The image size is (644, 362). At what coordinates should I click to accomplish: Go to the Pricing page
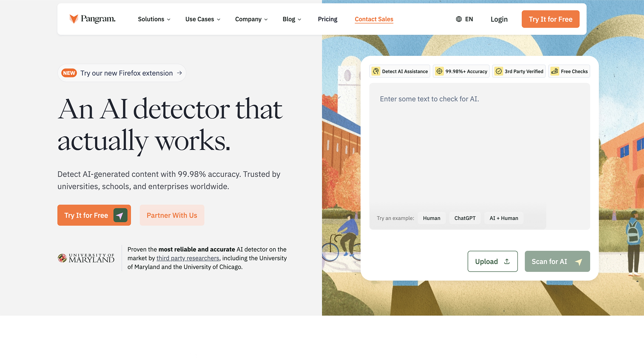coord(327,19)
